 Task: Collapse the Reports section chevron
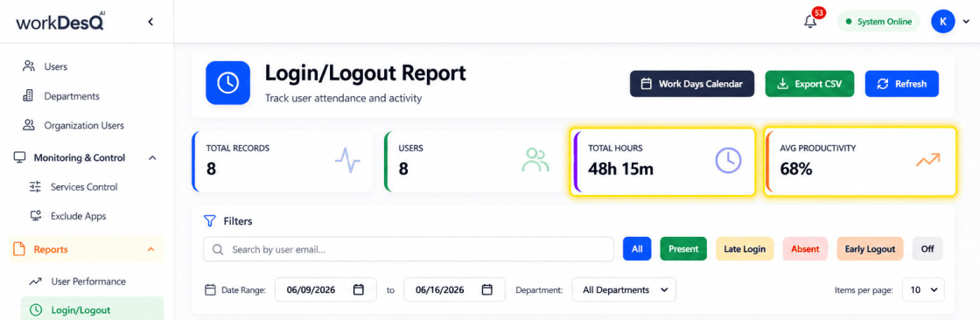(x=150, y=249)
